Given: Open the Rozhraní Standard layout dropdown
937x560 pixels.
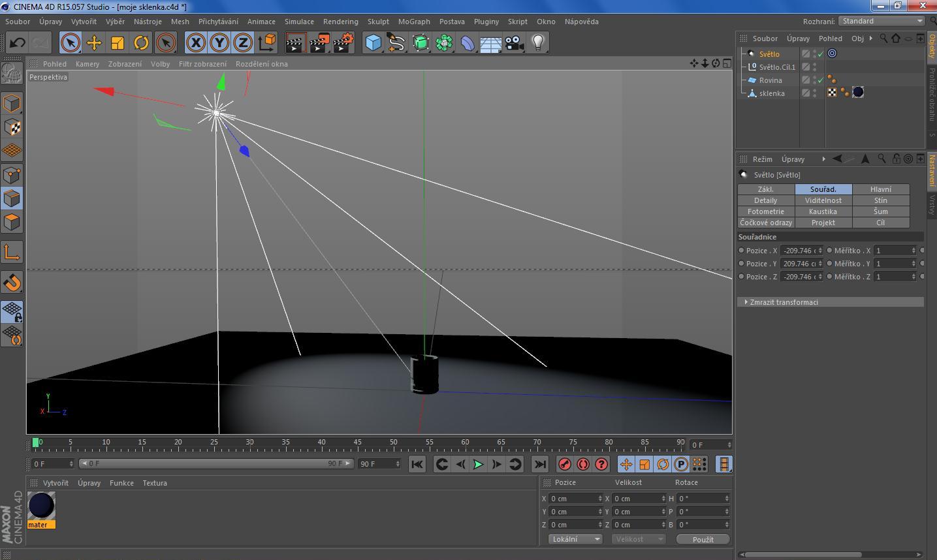Looking at the screenshot, I should pos(881,21).
